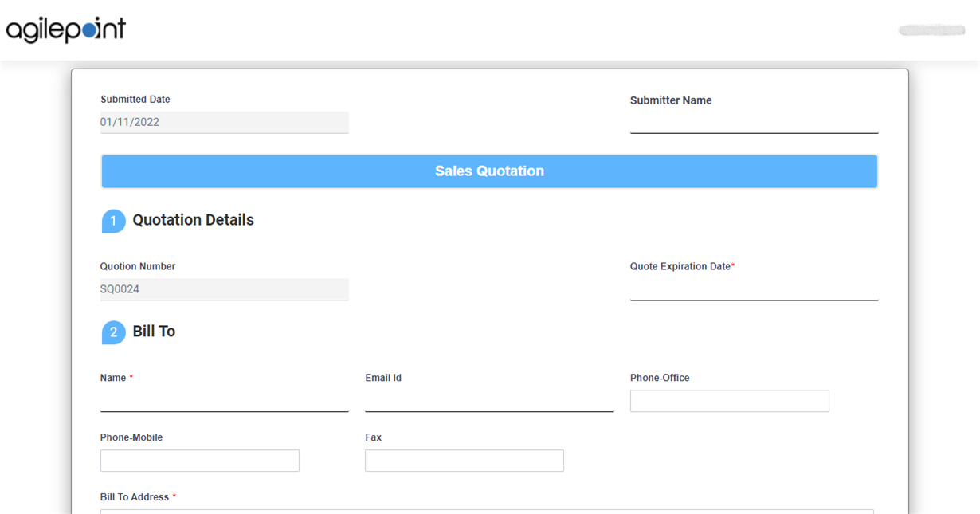Screen dimensions: 980x514
Task: Click the Email Id label
Action: tap(383, 378)
